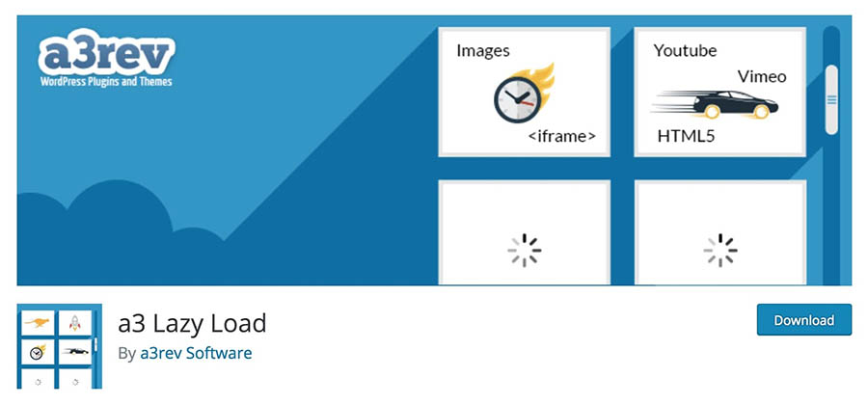
Task: Open the a3rev Software author link
Action: click(x=196, y=353)
